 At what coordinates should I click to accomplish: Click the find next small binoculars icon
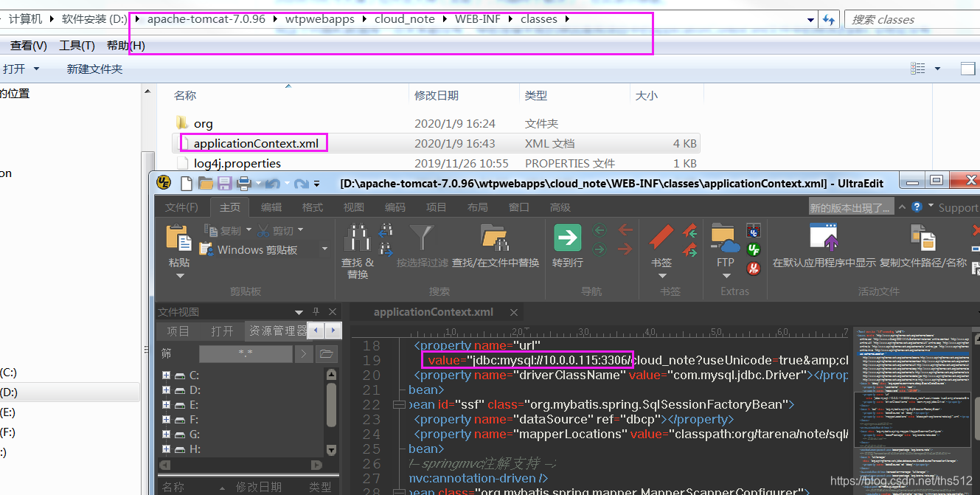pyautogui.click(x=385, y=250)
